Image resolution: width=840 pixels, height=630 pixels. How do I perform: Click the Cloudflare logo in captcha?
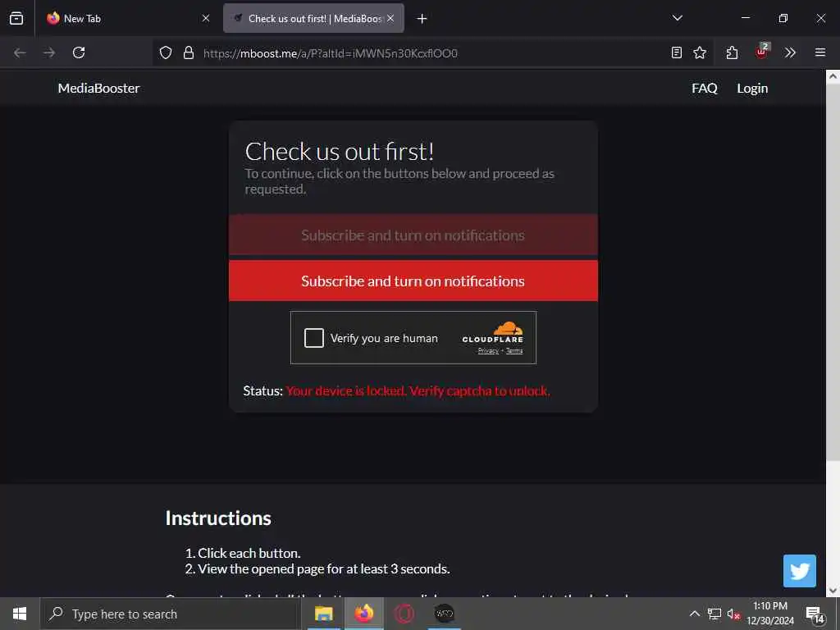(x=493, y=332)
